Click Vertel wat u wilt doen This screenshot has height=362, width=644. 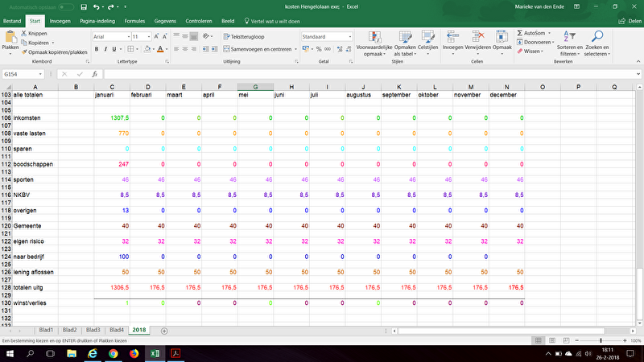click(272, 21)
